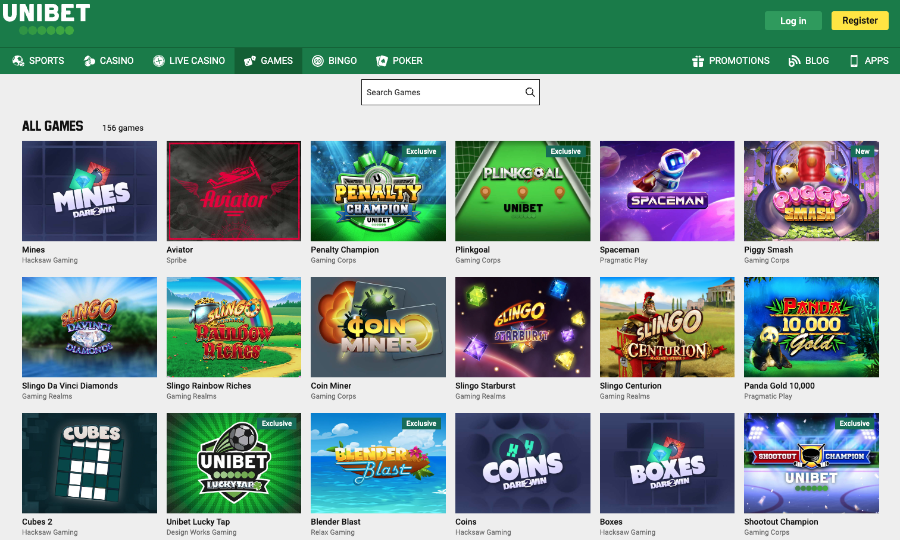This screenshot has width=900, height=540.
Task: Click the Blender Blast title link
Action: (x=335, y=522)
